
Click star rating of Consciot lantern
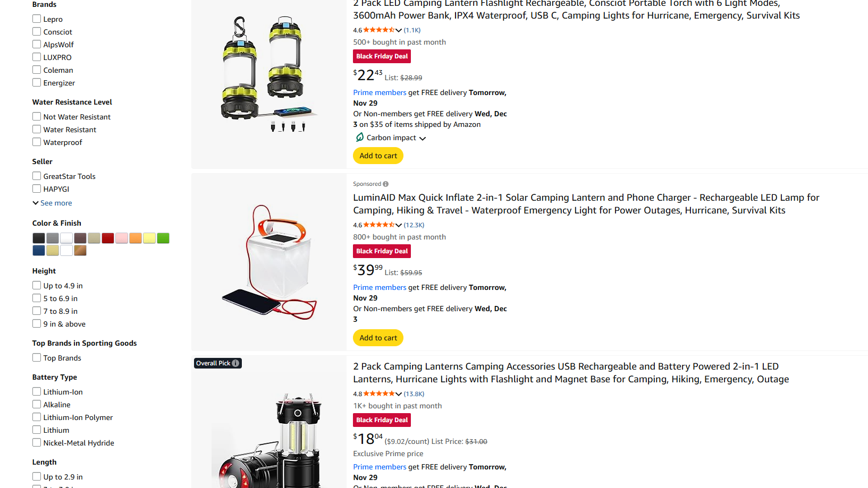coord(379,30)
